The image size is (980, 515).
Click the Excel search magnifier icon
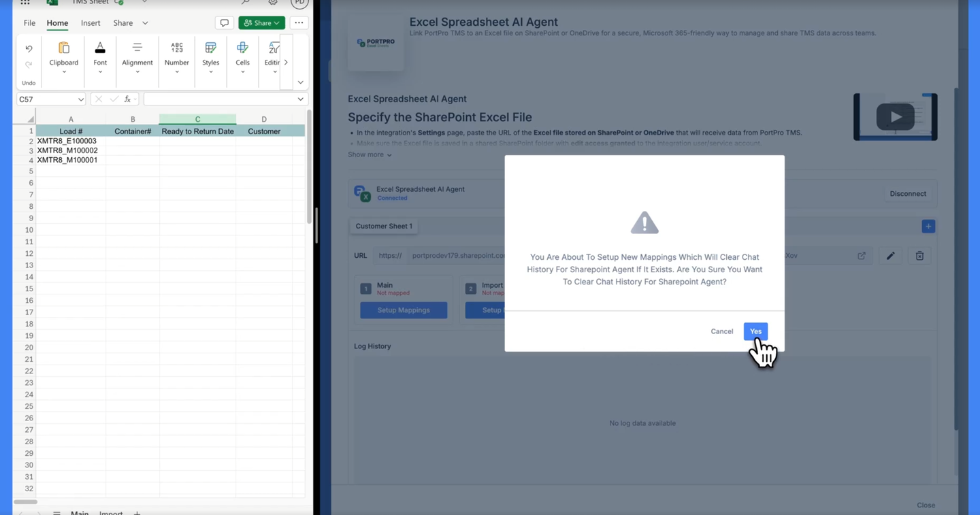coord(245,2)
